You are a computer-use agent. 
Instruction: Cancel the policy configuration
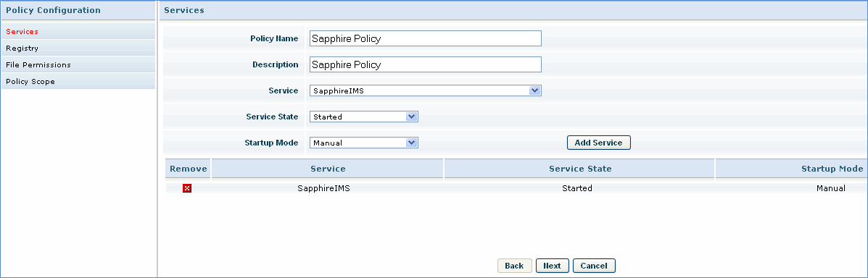[594, 266]
